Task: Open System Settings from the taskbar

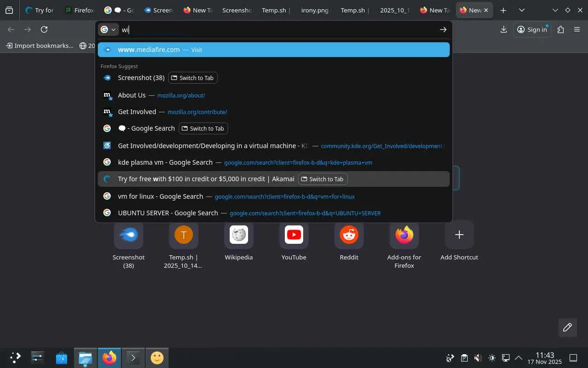Action: (38, 357)
